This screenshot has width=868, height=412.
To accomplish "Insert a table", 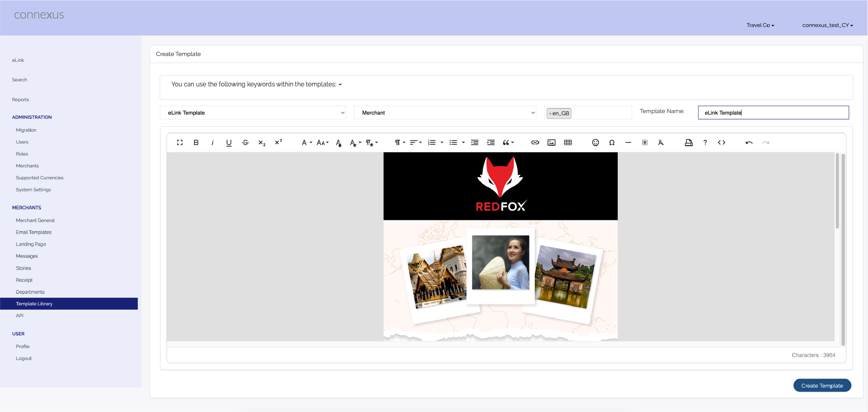I will (568, 143).
